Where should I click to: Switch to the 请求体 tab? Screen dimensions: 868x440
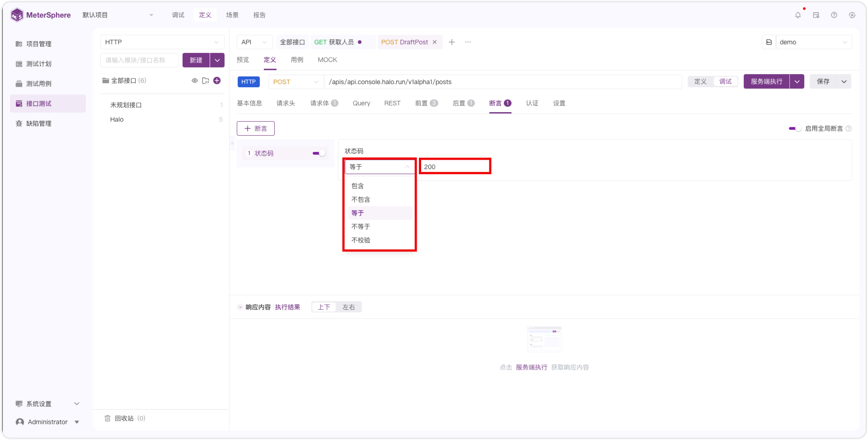(x=324, y=103)
